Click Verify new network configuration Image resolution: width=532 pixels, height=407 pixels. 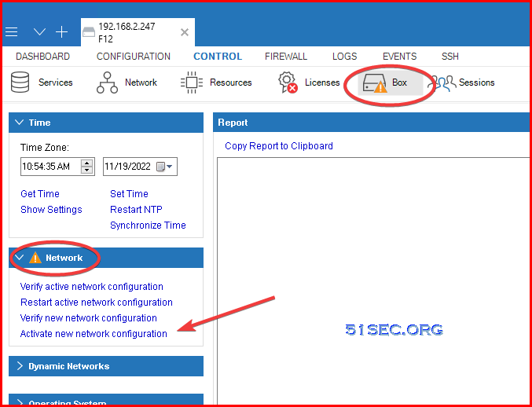89,318
